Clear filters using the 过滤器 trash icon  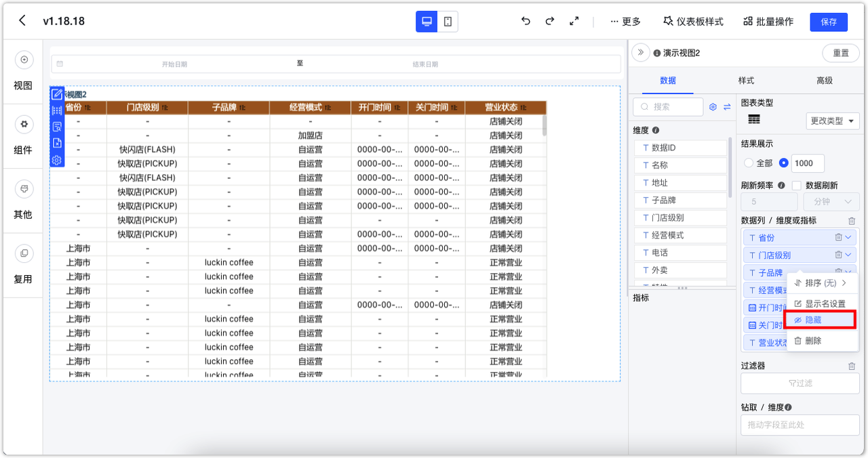852,366
